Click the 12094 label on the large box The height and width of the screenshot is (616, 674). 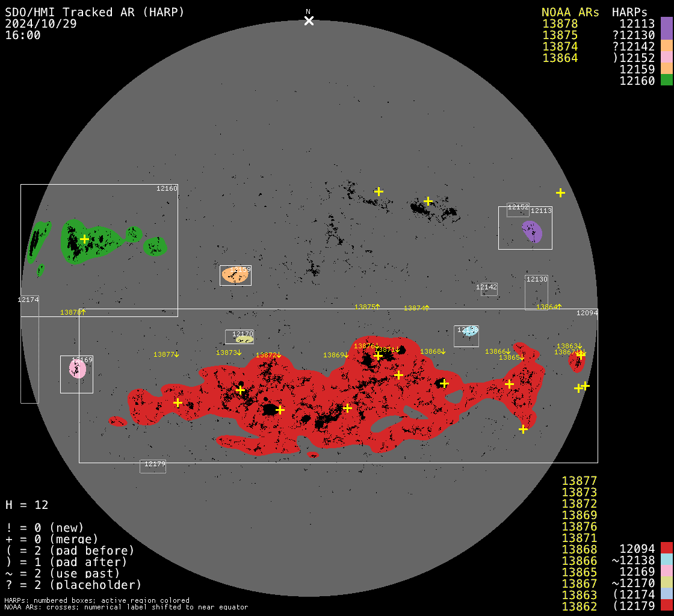tap(587, 313)
